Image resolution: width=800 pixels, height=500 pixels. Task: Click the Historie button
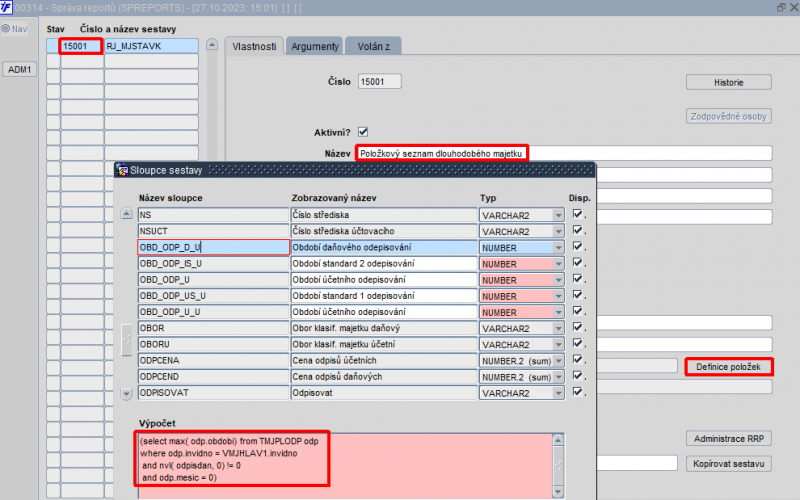point(729,82)
